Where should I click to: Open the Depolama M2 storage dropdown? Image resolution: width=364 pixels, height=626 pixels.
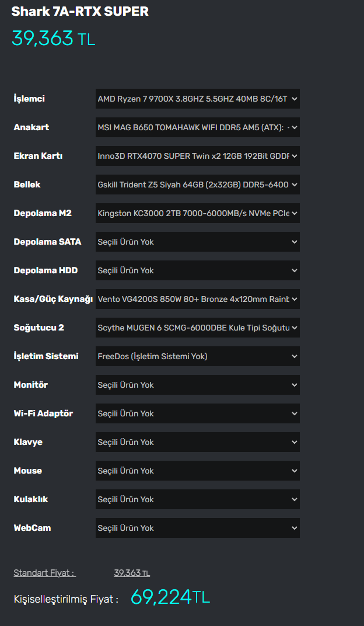click(x=197, y=213)
